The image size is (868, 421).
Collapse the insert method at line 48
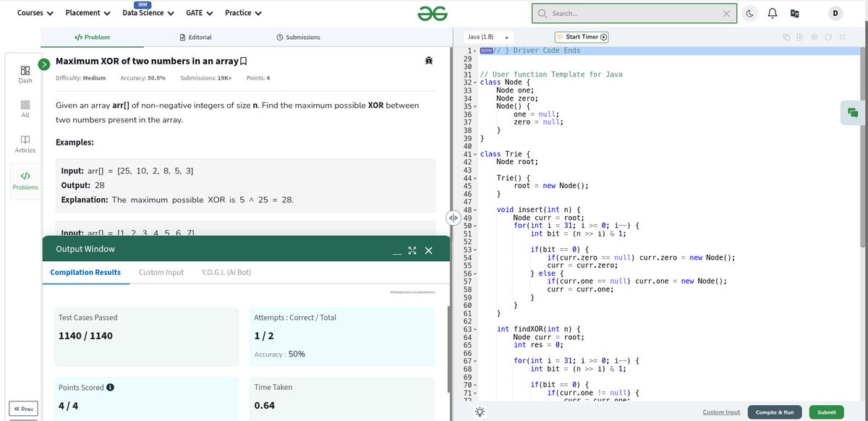coord(475,210)
